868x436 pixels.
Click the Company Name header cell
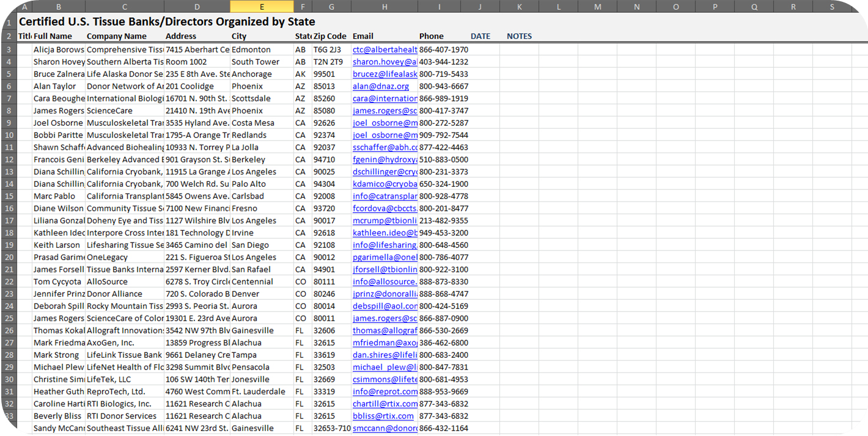pos(124,36)
